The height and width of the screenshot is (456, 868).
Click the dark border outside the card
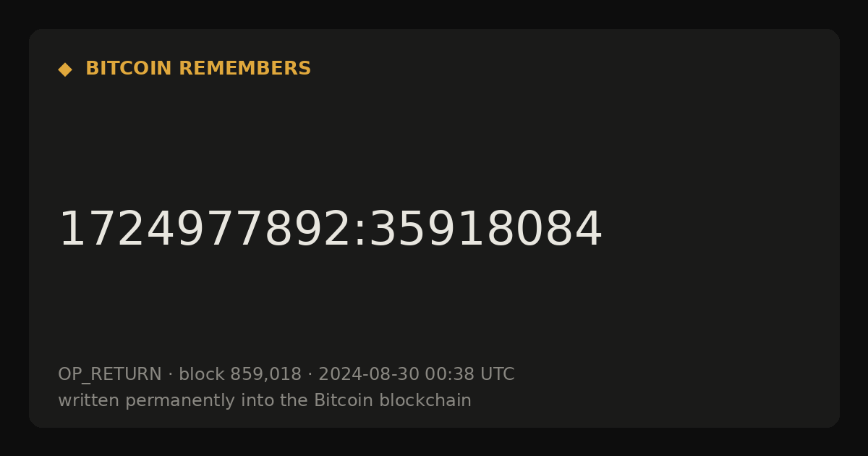point(434,13)
